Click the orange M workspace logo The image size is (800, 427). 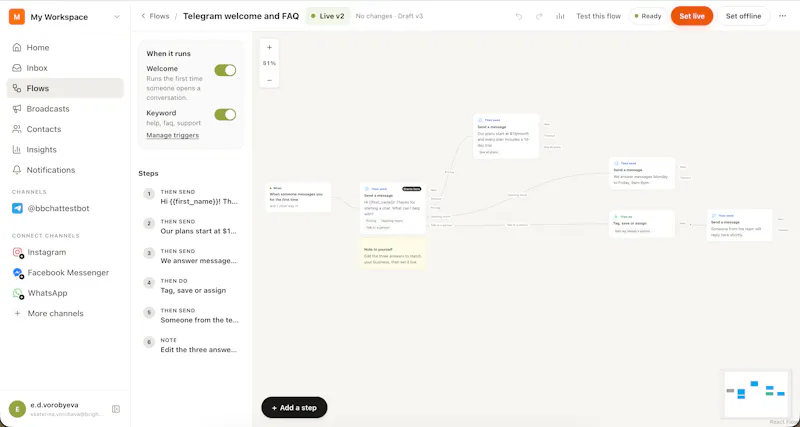17,17
